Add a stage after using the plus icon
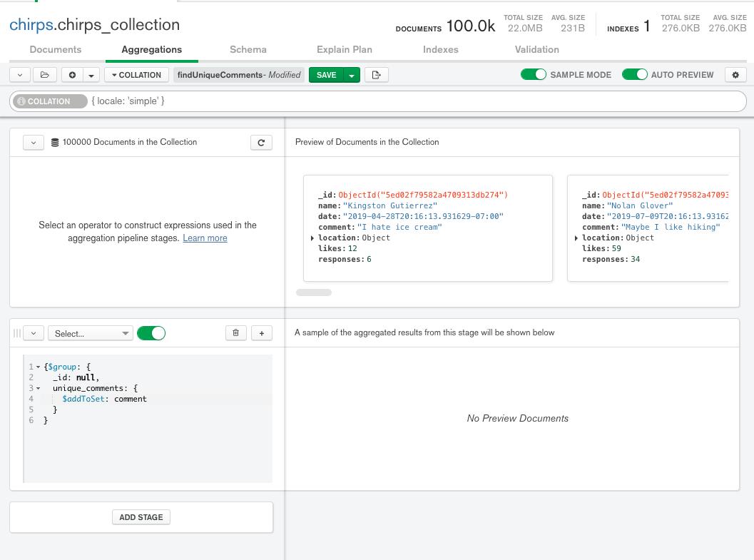Screen dimensions: 754x560 click(261, 332)
